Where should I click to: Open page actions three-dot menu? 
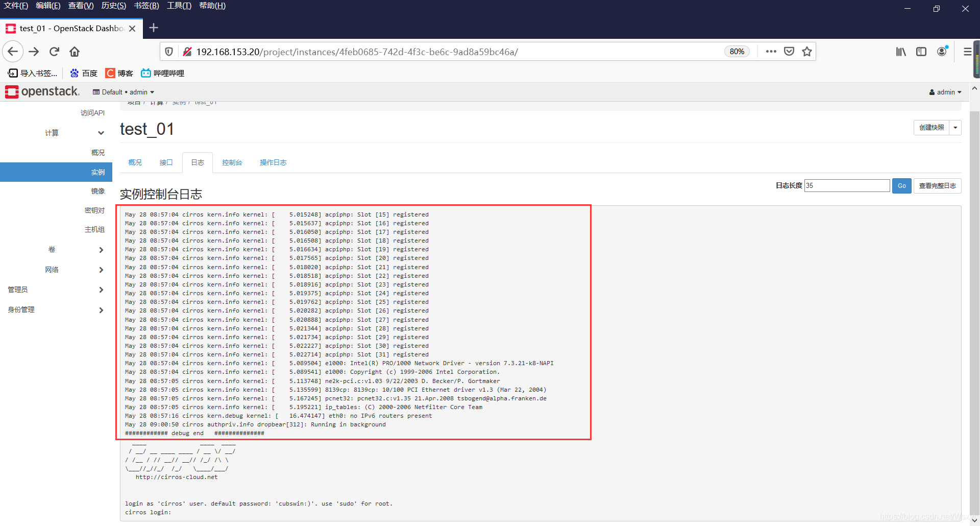(771, 52)
